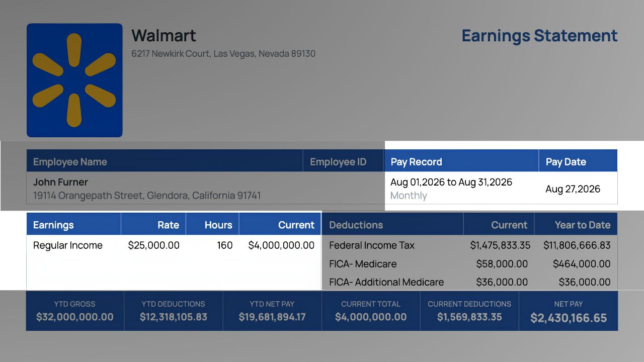The width and height of the screenshot is (644, 362).
Task: Click the YTD NET PAY label
Action: click(x=272, y=304)
